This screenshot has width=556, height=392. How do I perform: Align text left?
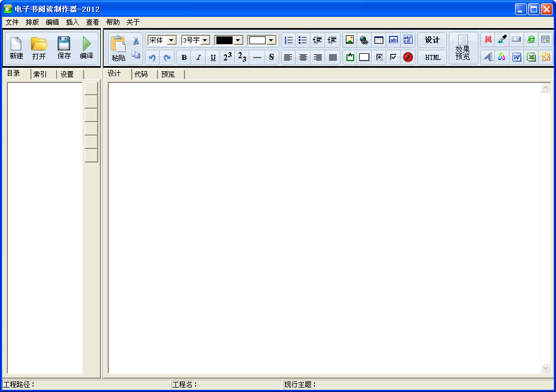coord(288,58)
